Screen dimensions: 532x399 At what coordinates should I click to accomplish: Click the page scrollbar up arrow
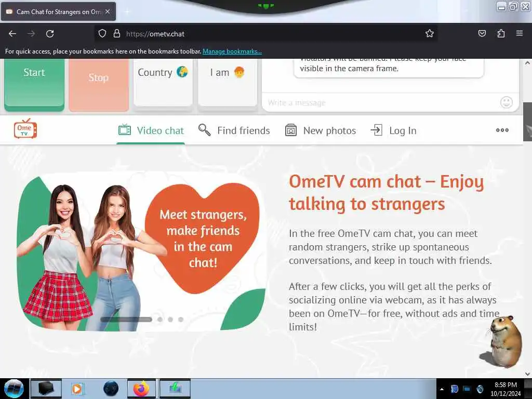click(527, 63)
